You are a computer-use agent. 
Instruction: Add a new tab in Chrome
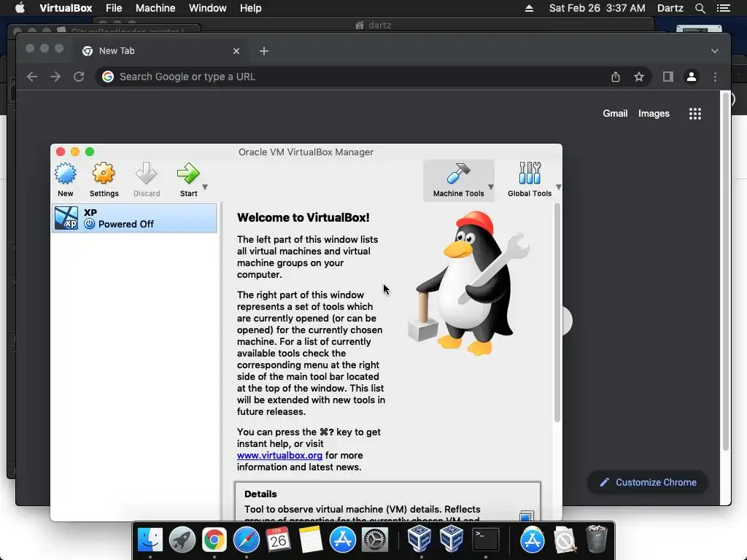(x=264, y=51)
